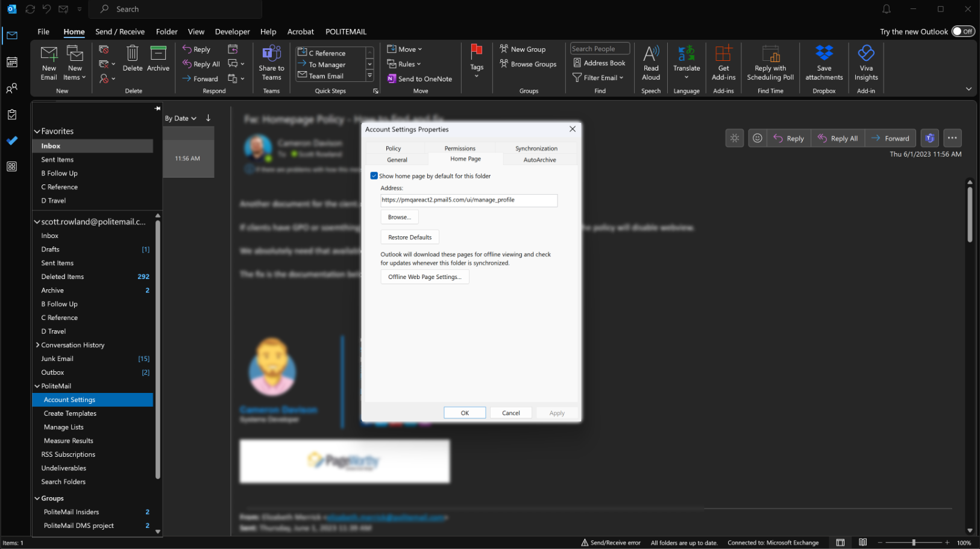The width and height of the screenshot is (980, 549).
Task: Click the notification bell in the title bar
Action: click(887, 9)
